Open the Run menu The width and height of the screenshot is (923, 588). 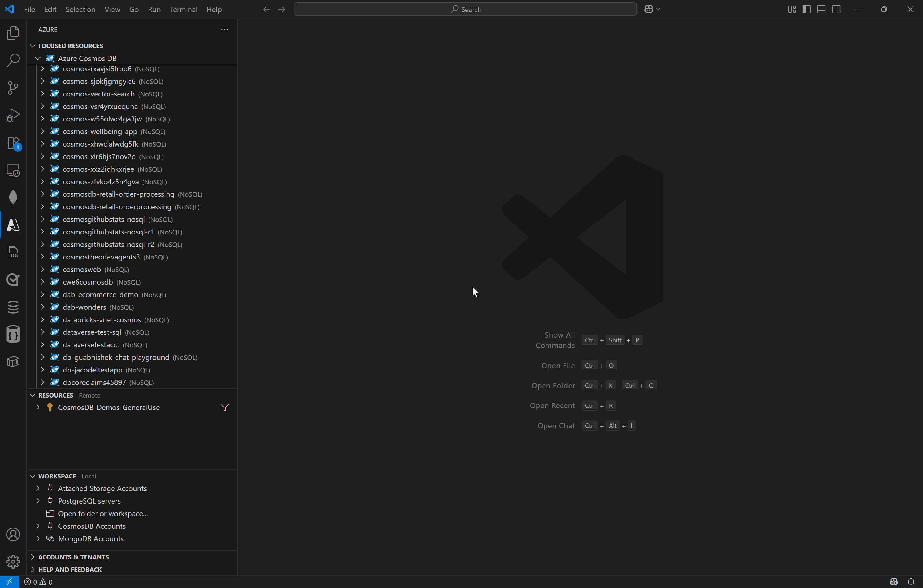154,9
